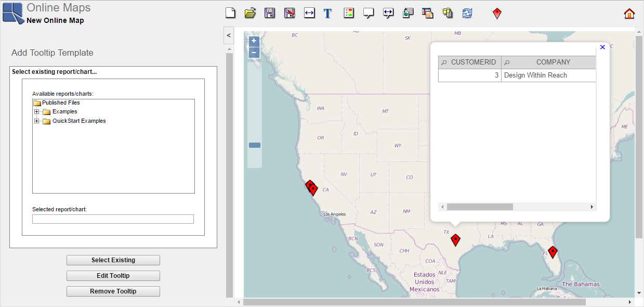
Task: Click the refresh arrows toolbar icon
Action: [x=467, y=14]
